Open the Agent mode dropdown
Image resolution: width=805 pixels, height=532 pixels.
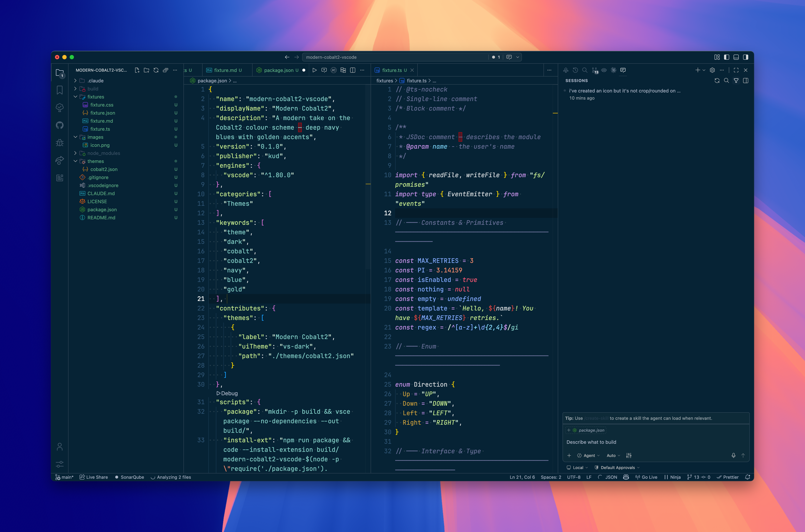tap(589, 456)
